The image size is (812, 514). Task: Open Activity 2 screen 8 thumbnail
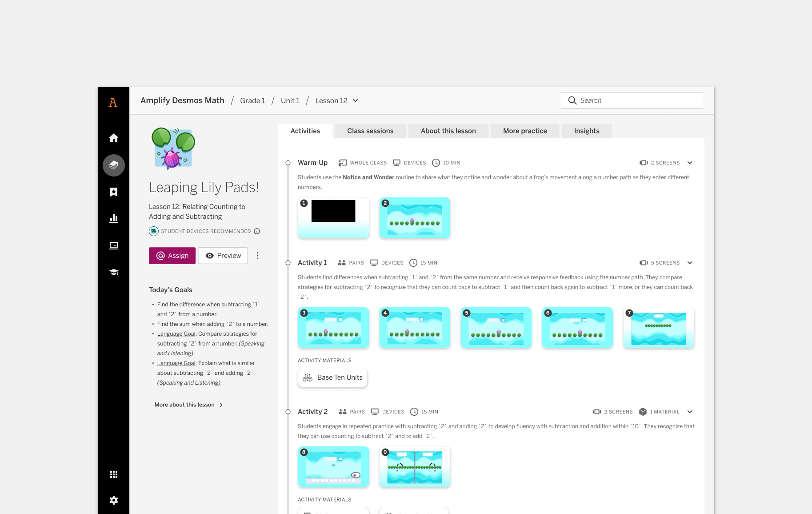333,467
